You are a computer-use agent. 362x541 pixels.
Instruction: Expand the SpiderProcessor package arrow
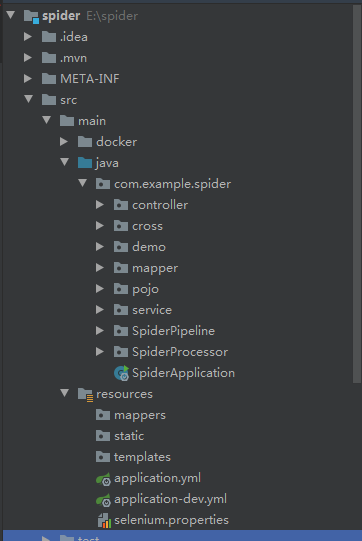100,352
